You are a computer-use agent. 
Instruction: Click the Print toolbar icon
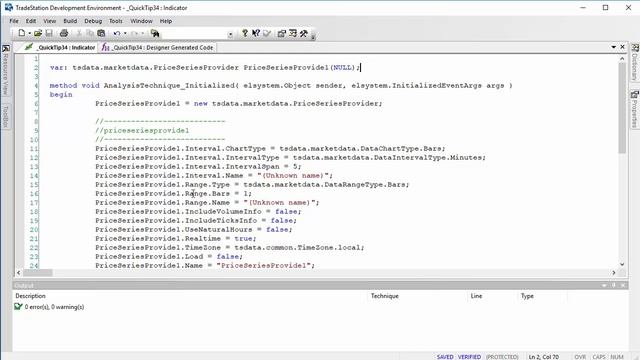pos(64,33)
